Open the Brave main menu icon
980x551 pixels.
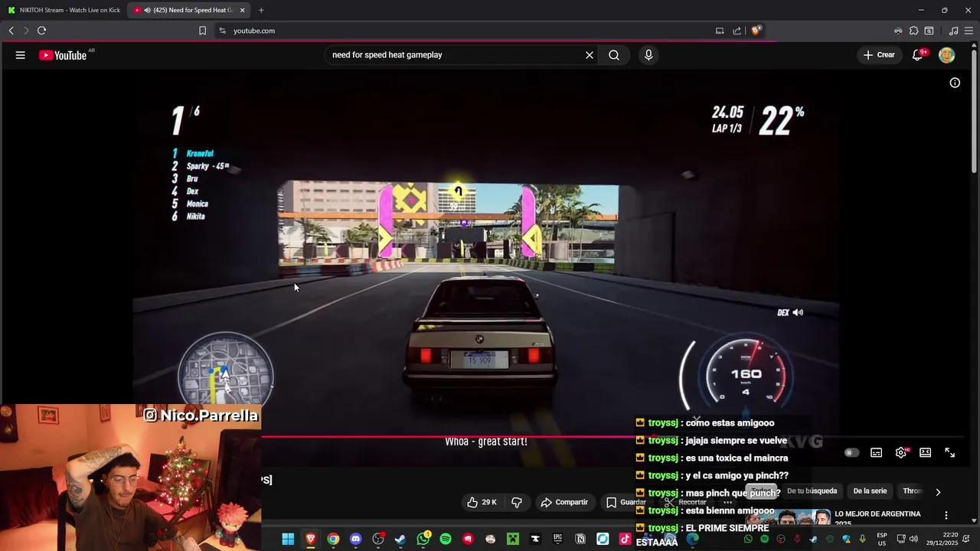(x=969, y=31)
